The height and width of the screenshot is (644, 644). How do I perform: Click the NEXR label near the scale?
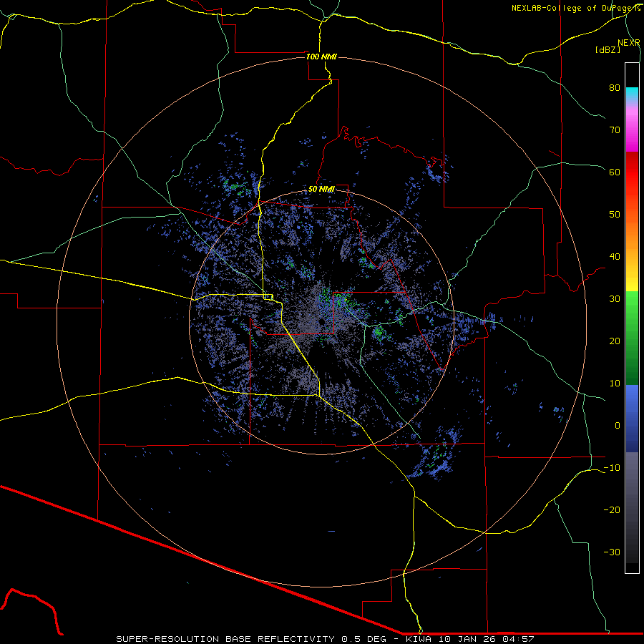629,43
